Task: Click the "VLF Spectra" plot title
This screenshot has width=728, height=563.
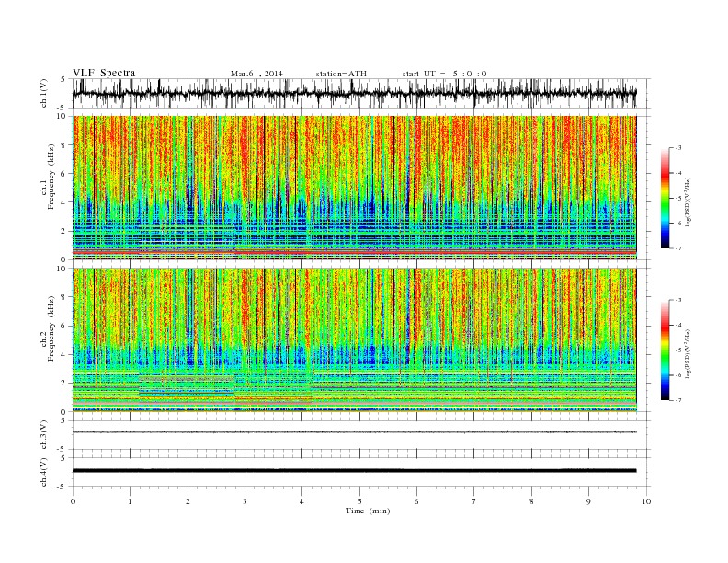Action: [x=104, y=73]
